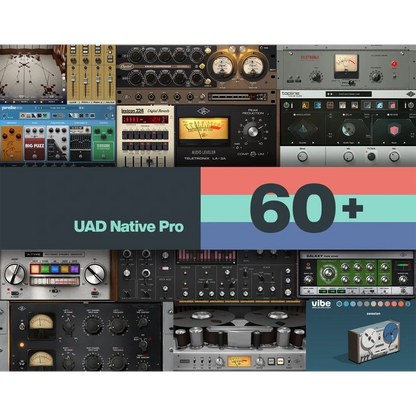416x416 pixels.
Task: Click the green A-Type band button
Action: [45, 269]
